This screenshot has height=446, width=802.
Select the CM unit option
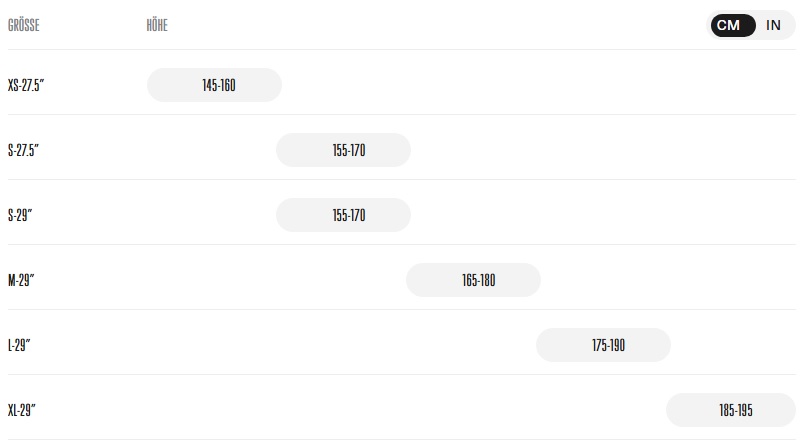[729, 26]
